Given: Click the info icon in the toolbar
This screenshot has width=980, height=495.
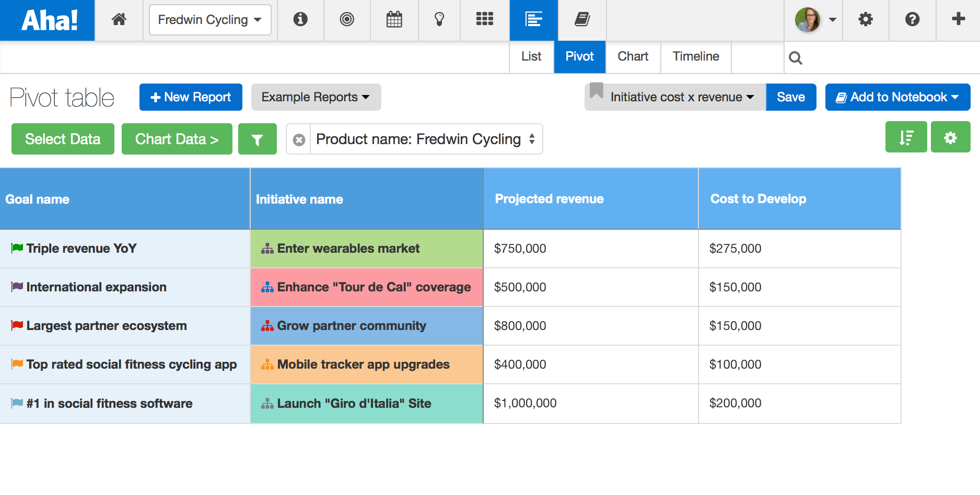Looking at the screenshot, I should point(300,19).
